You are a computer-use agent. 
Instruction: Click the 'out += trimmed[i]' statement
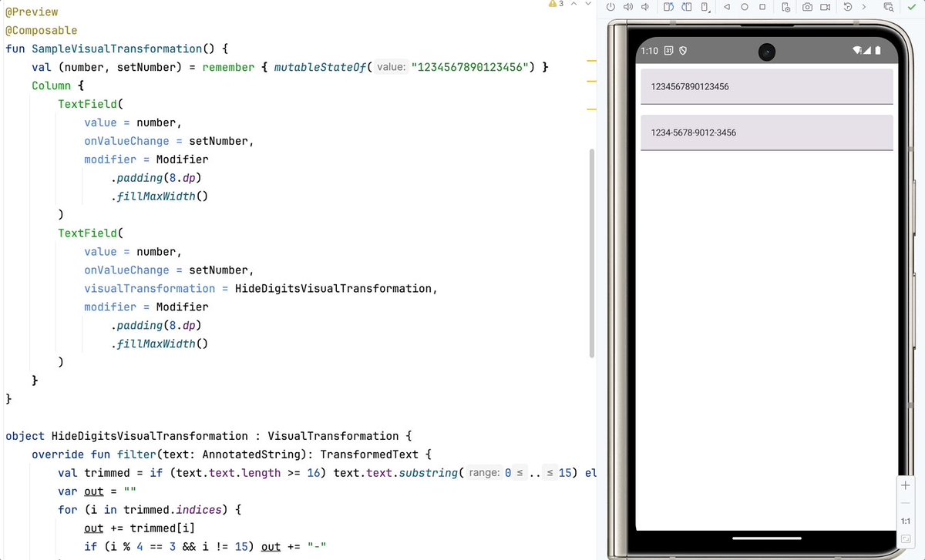[140, 528]
